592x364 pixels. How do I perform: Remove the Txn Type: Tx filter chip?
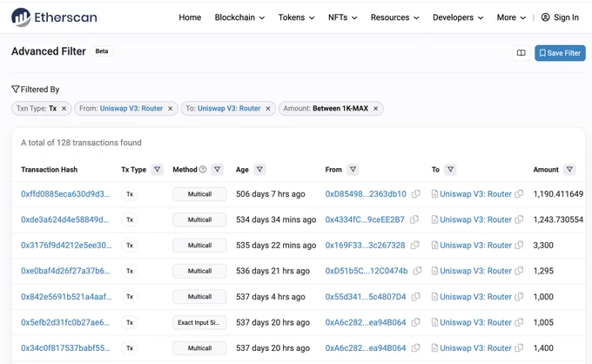pyautogui.click(x=64, y=108)
